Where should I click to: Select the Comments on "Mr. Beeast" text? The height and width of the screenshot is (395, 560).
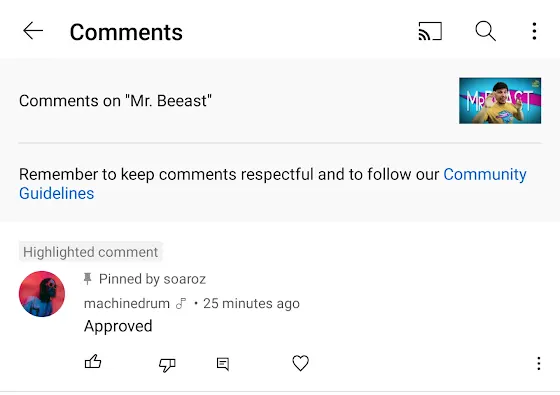click(x=115, y=101)
